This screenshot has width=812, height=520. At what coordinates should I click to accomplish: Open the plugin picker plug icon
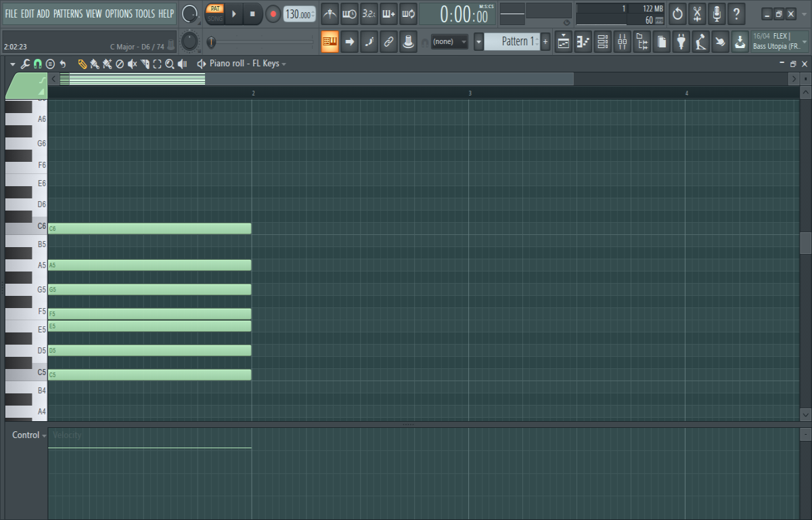click(681, 41)
